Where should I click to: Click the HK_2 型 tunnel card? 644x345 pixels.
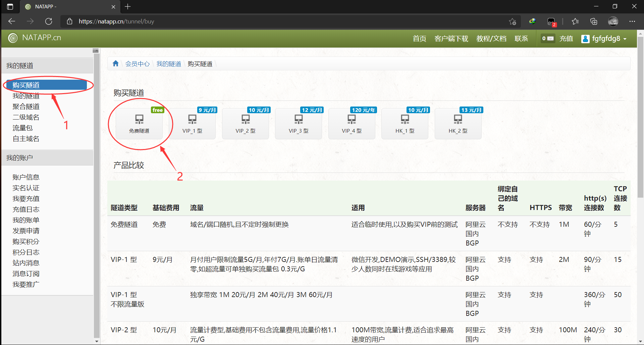(458, 123)
